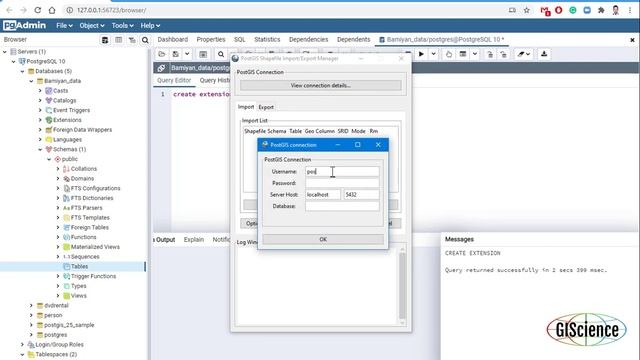640x360 pixels.
Task: Bookmark page with the star icon
Action: tap(527, 10)
